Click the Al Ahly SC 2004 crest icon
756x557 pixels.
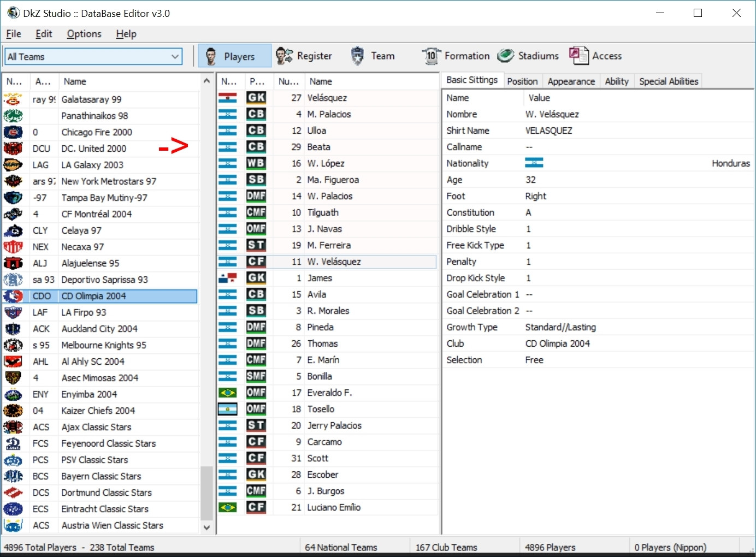point(13,362)
